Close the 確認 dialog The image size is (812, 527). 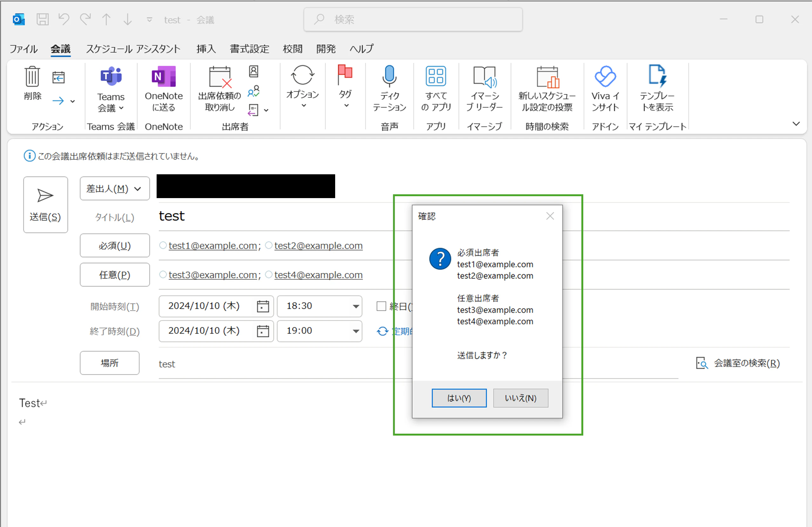pyautogui.click(x=550, y=216)
